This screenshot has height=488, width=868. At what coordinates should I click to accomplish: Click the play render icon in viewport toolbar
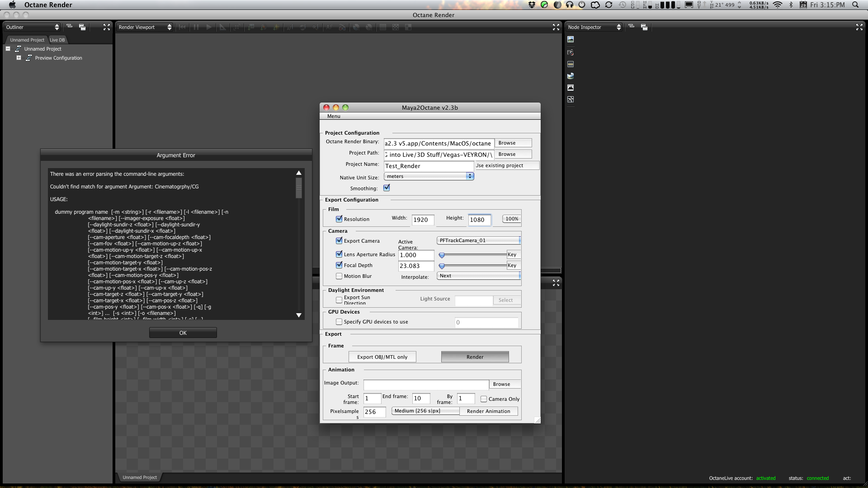[209, 28]
